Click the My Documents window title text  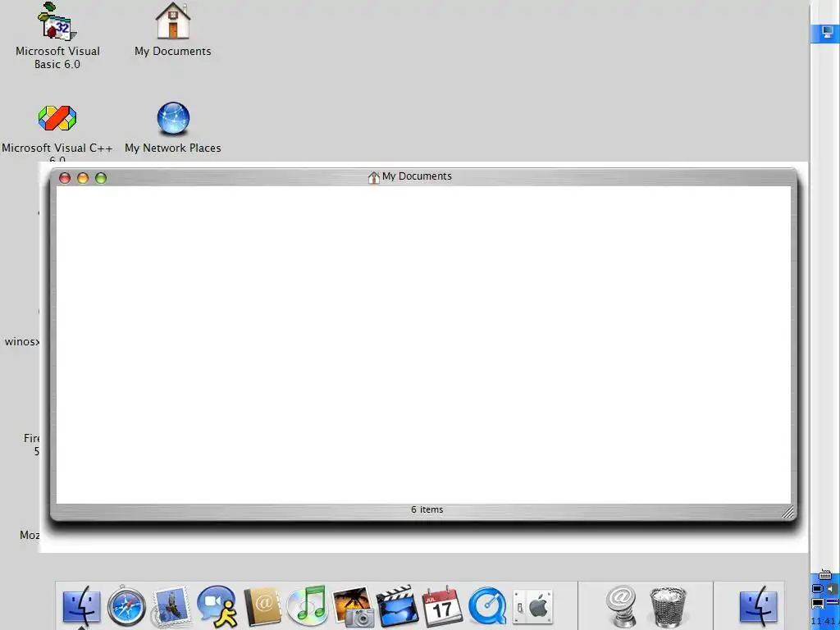point(417,176)
